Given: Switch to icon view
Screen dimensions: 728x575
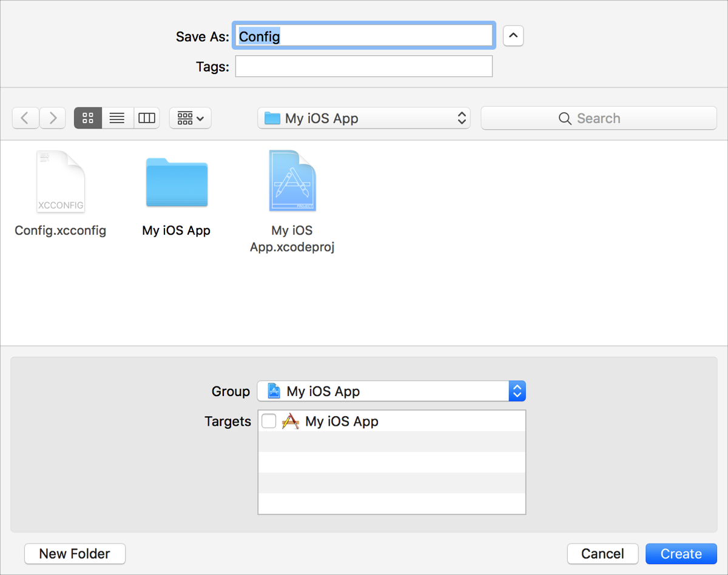Looking at the screenshot, I should (x=88, y=118).
